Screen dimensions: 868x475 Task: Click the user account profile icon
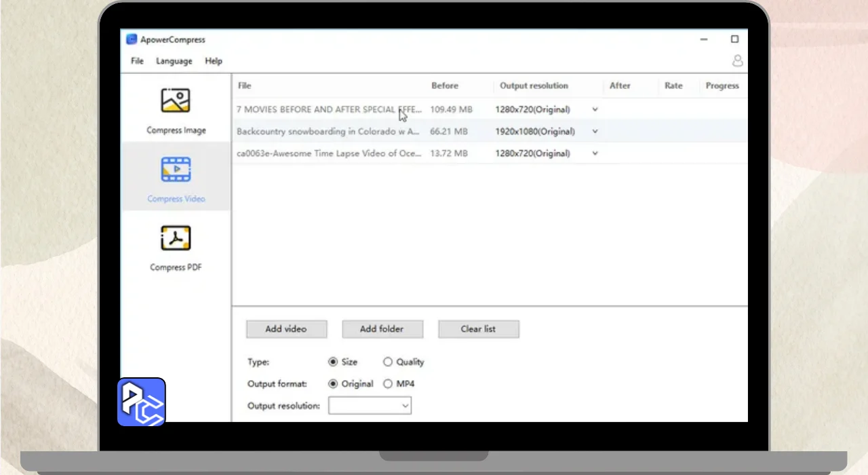[x=737, y=61]
